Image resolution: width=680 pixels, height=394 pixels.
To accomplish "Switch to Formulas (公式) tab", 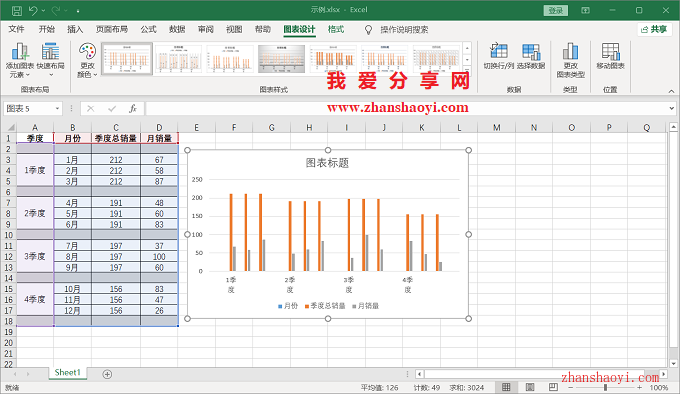I will (x=148, y=29).
